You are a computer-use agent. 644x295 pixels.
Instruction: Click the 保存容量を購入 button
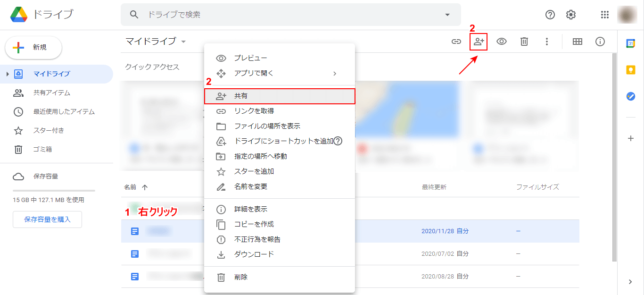tap(47, 219)
